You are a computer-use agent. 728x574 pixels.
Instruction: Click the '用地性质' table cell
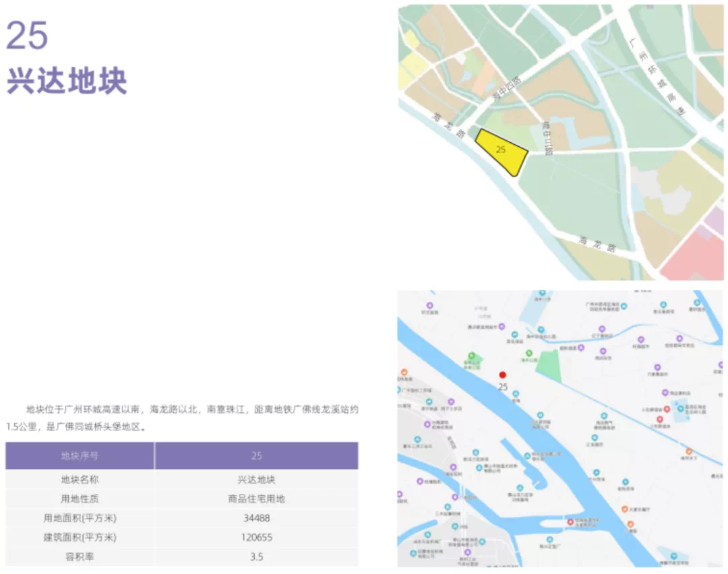coord(80,499)
